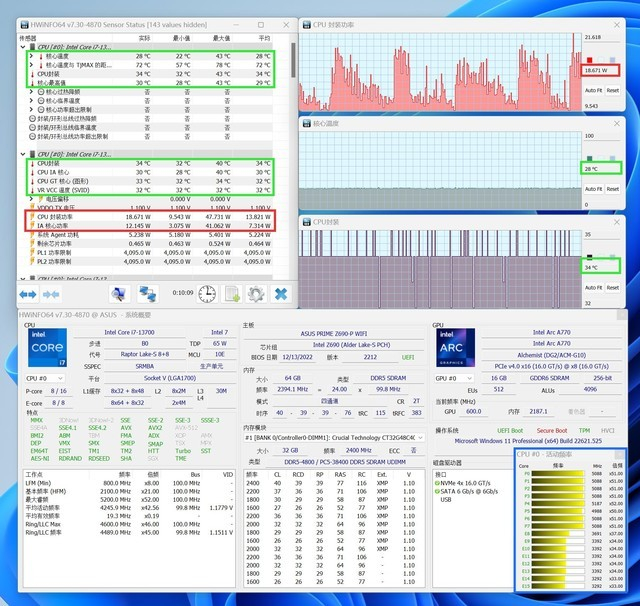This screenshot has height=606, width=640.
Task: Select the CPU GT 核心 (图形) sensor row
Action: [x=150, y=181]
